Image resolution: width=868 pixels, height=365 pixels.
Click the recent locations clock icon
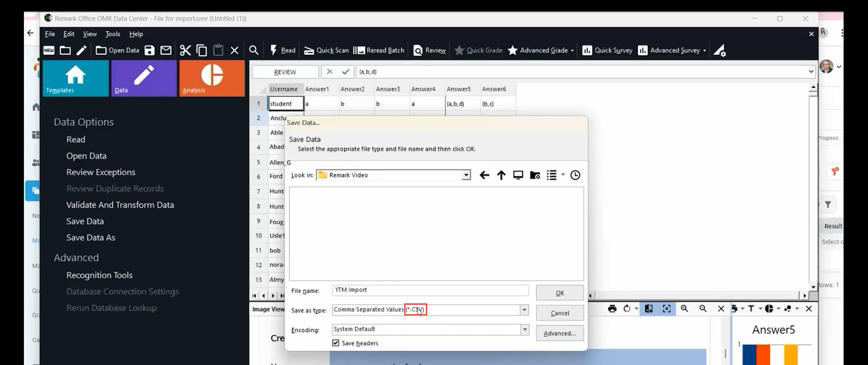click(x=576, y=175)
